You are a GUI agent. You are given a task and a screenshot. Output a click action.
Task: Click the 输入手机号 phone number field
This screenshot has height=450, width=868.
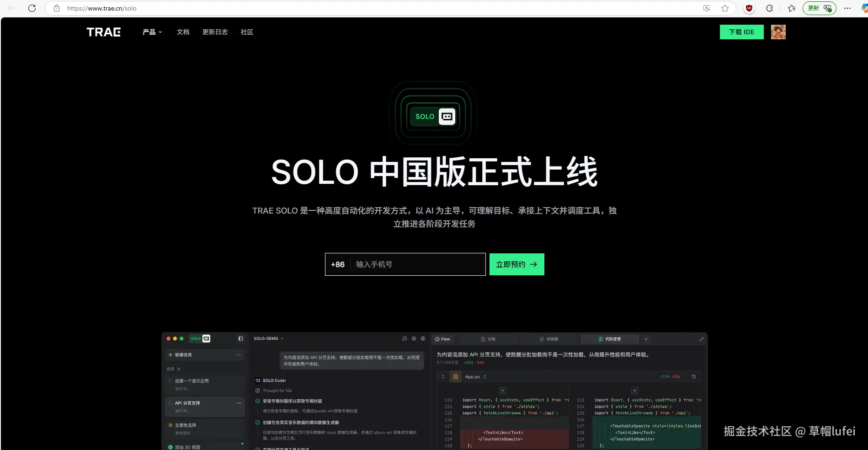point(417,264)
